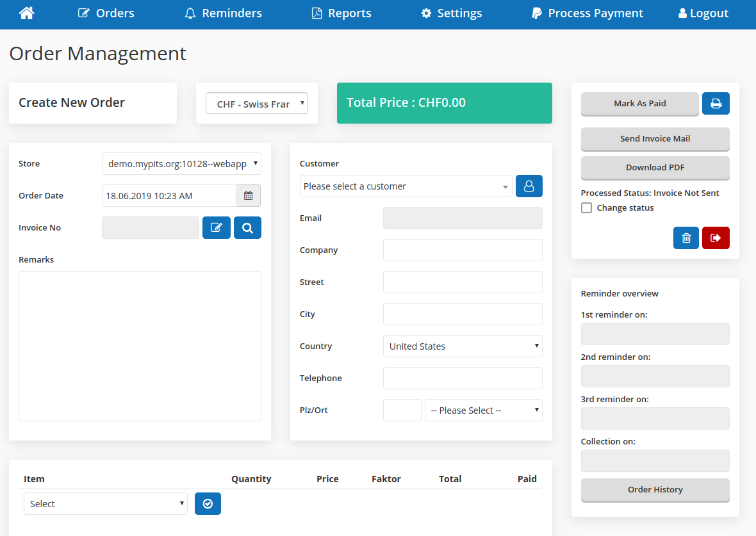Viewport: 756px width, 536px height.
Task: Click the trash delete order icon
Action: pyautogui.click(x=686, y=238)
